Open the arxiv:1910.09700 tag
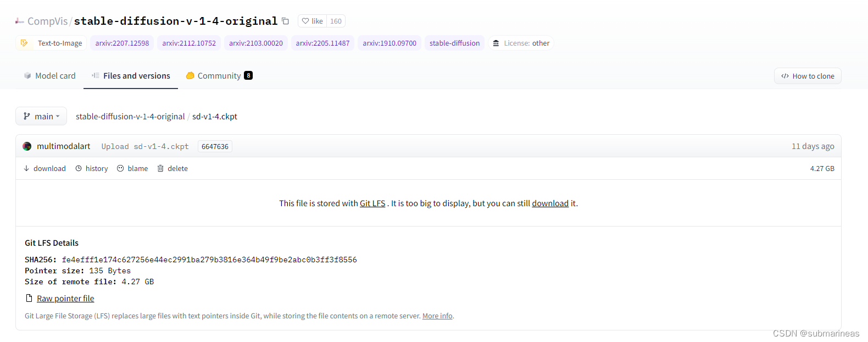The width and height of the screenshot is (868, 342). point(390,43)
